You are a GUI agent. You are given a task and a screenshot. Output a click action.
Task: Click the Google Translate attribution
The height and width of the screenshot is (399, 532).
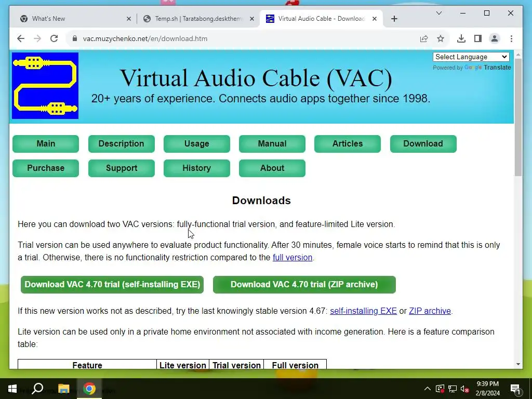click(472, 68)
